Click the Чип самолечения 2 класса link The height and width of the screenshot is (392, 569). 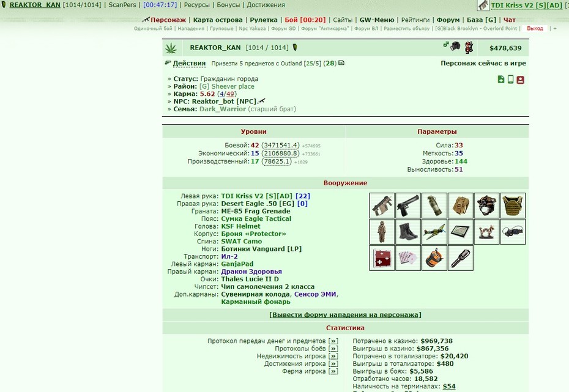pos(268,286)
